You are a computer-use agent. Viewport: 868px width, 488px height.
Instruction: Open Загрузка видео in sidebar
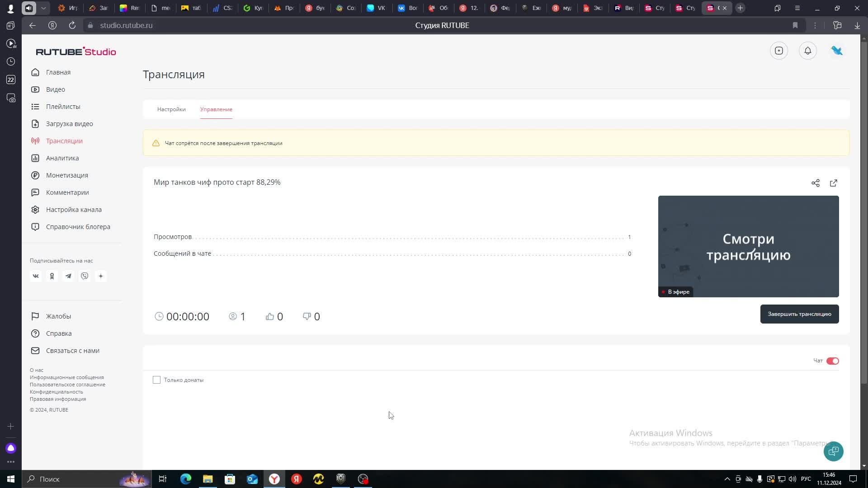coord(69,124)
